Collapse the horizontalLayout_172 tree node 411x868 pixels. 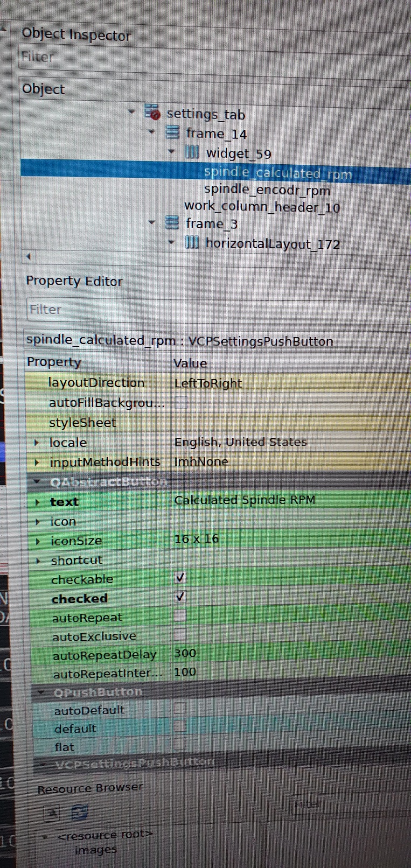point(172,242)
